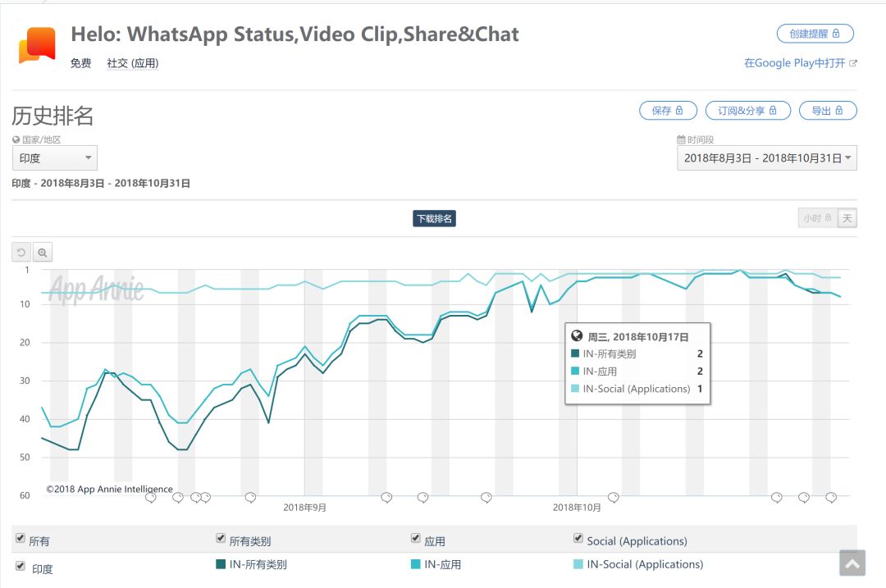The image size is (886, 588).
Task: Toggle the Social (Applications) checkbox
Action: click(578, 538)
